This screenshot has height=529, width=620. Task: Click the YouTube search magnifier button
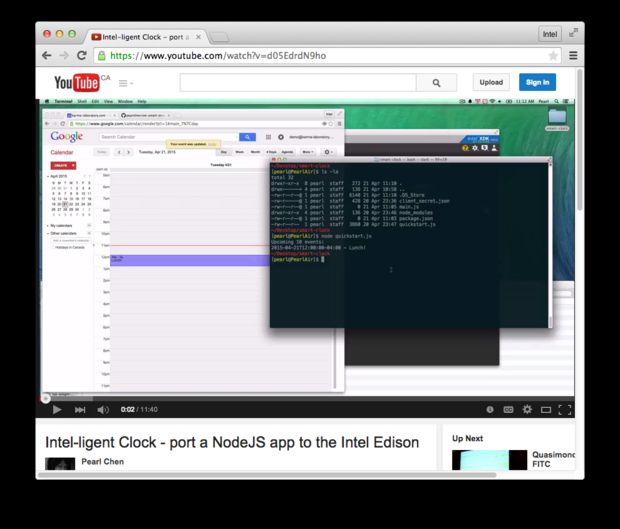click(436, 83)
